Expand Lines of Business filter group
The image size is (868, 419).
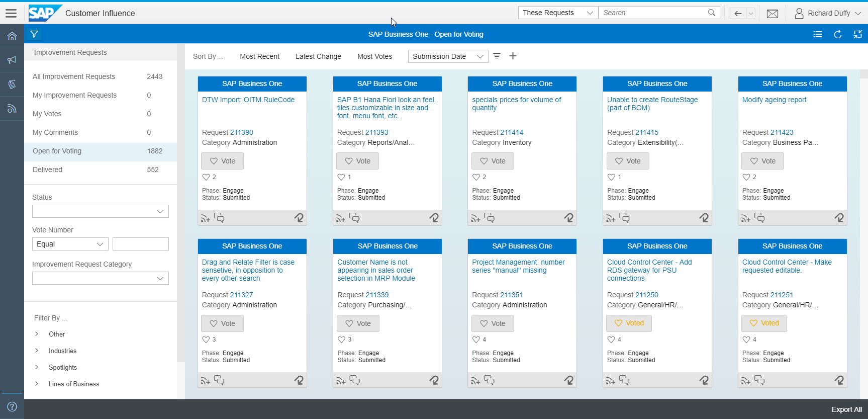(x=37, y=384)
